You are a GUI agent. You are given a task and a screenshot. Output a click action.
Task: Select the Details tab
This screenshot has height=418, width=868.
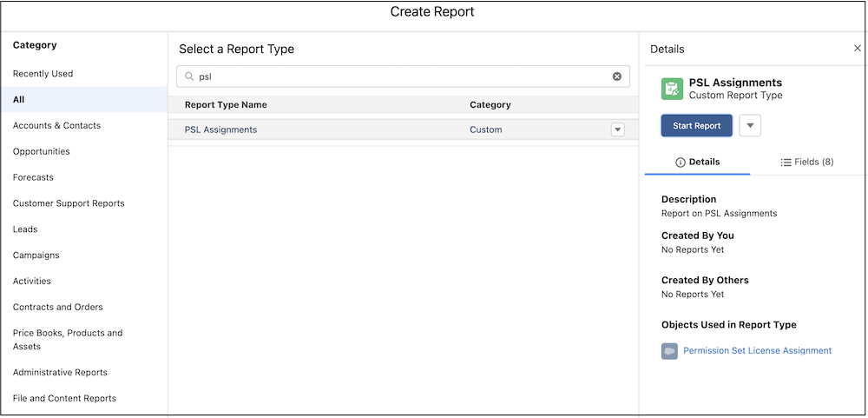pos(698,162)
